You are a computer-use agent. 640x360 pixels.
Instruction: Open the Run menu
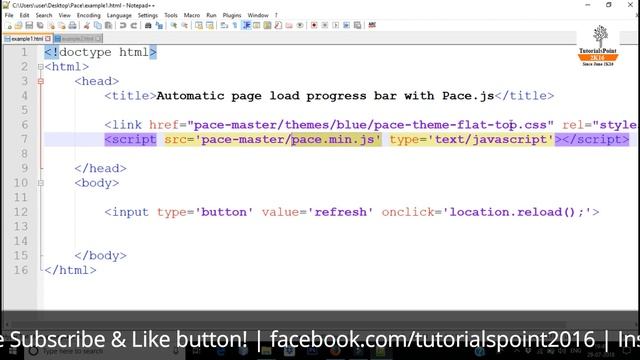click(211, 15)
